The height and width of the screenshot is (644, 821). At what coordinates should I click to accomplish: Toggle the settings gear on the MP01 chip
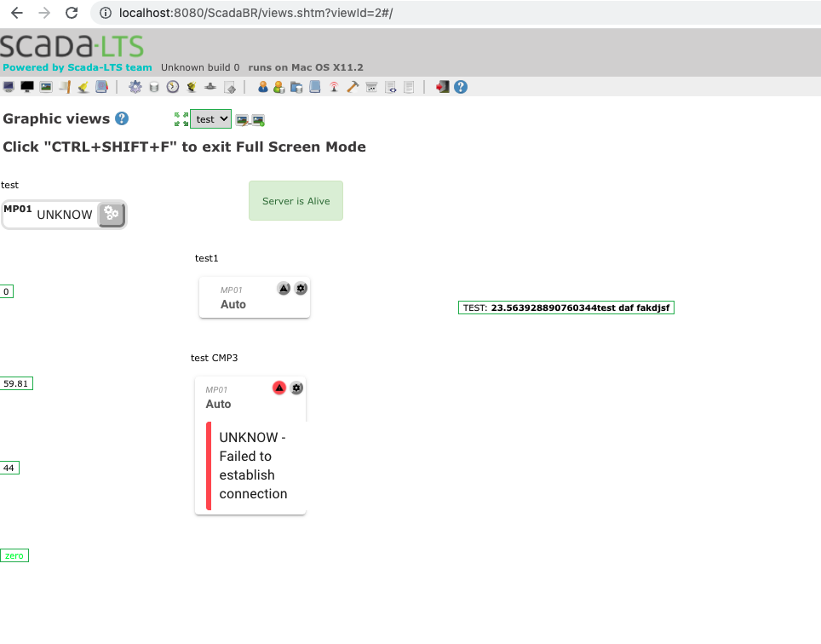112,215
